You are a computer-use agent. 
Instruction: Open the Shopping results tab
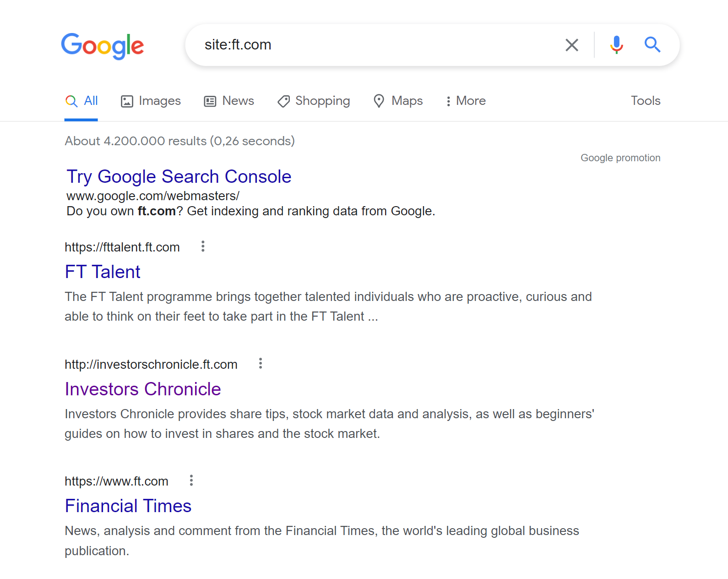(314, 101)
